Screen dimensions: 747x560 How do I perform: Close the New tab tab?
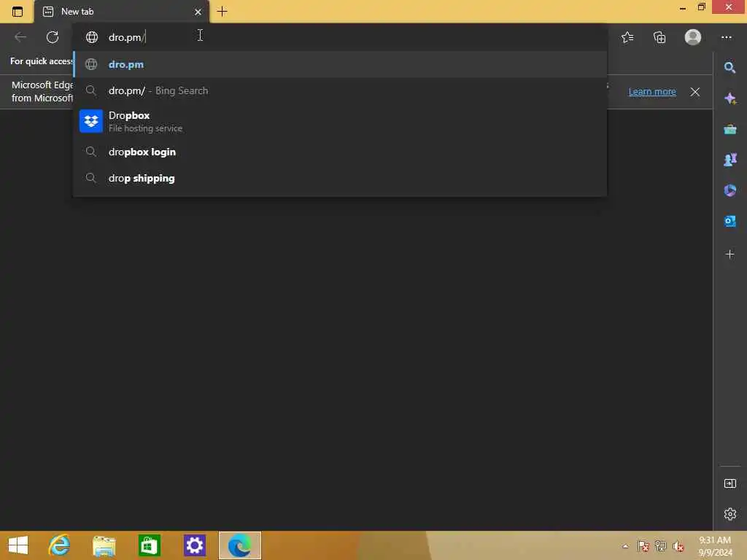(198, 12)
